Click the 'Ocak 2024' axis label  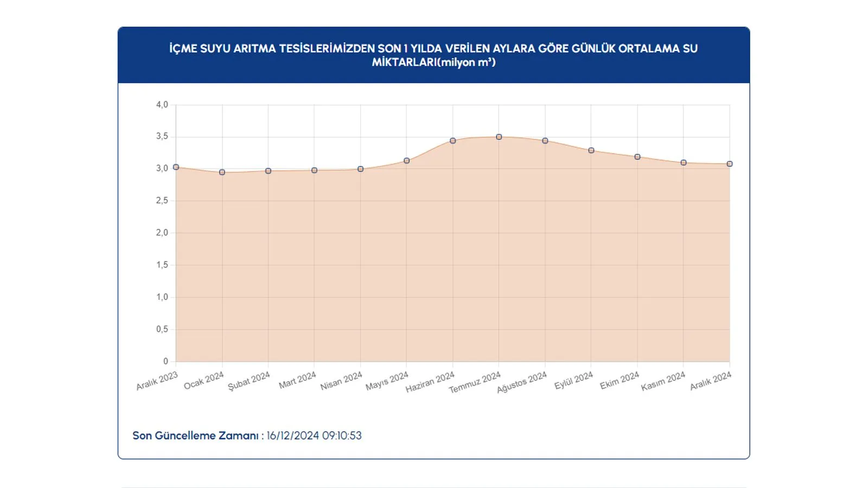tap(203, 380)
